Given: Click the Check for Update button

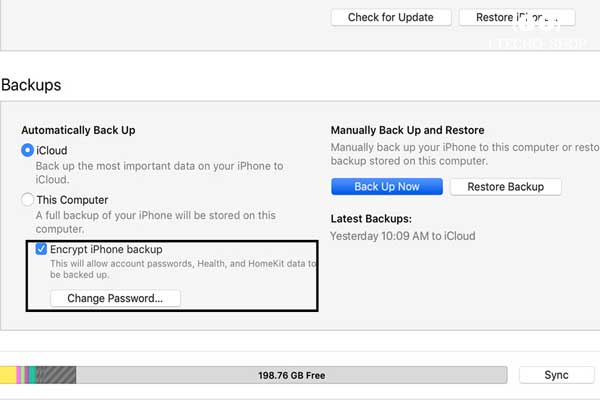Looking at the screenshot, I should click(x=391, y=18).
